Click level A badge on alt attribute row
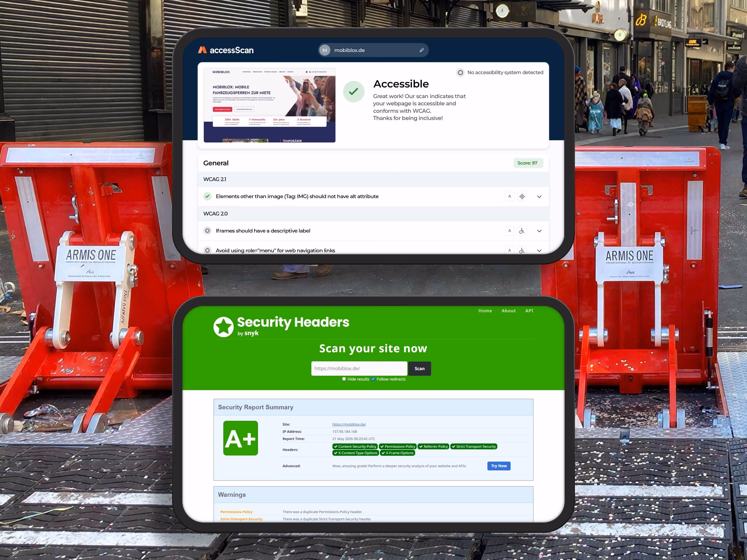Viewport: 747px width, 560px height. click(x=509, y=197)
